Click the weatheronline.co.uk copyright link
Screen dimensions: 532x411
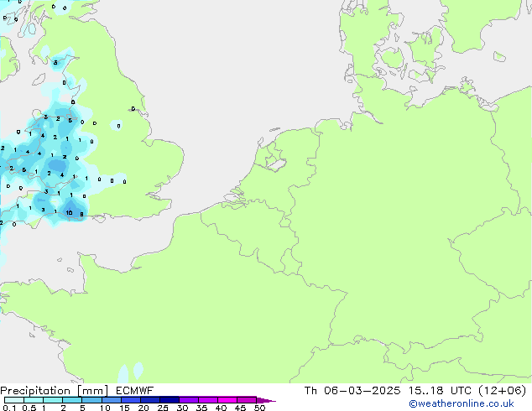pyautogui.click(x=462, y=403)
